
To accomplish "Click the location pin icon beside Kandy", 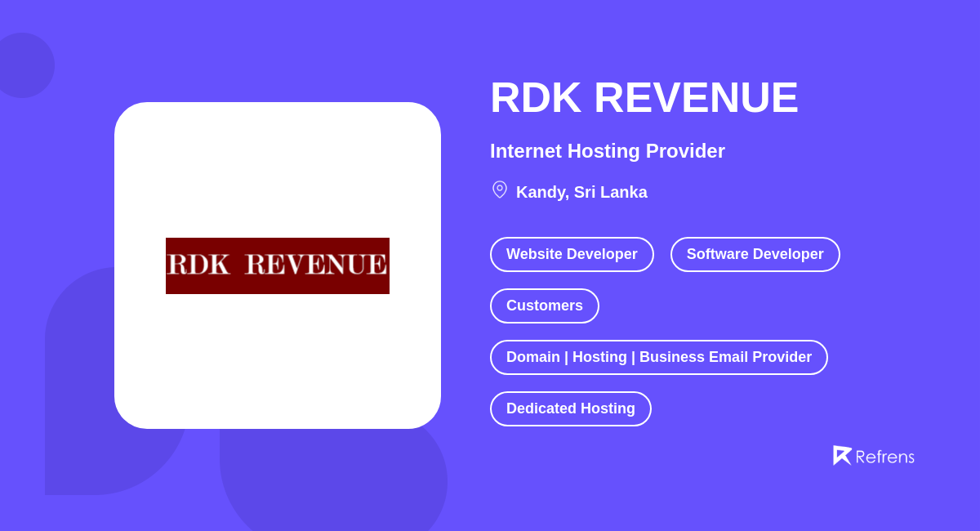I will 499,190.
